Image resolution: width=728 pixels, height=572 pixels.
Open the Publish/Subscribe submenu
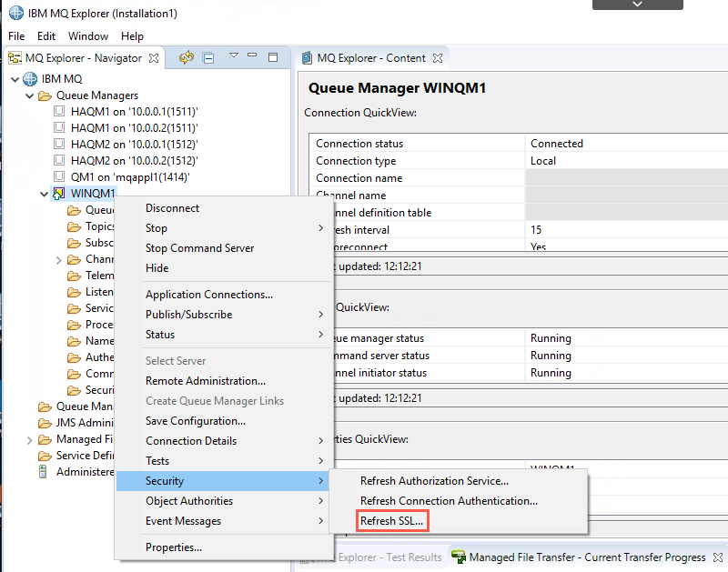pyautogui.click(x=222, y=314)
